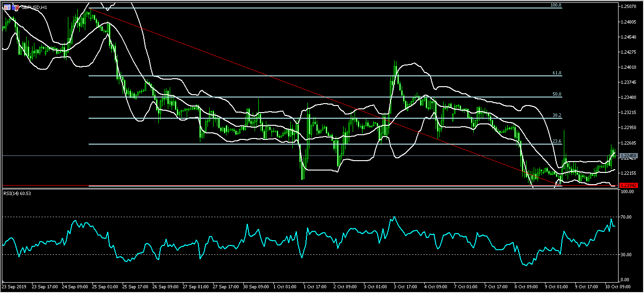Click the table icon beside GBPUSD,H1
This screenshot has height=293, width=644.
click(7, 7)
